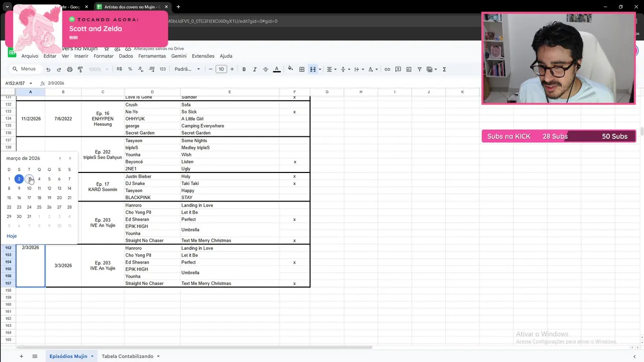Click the Hoje link in calendar

(12, 236)
